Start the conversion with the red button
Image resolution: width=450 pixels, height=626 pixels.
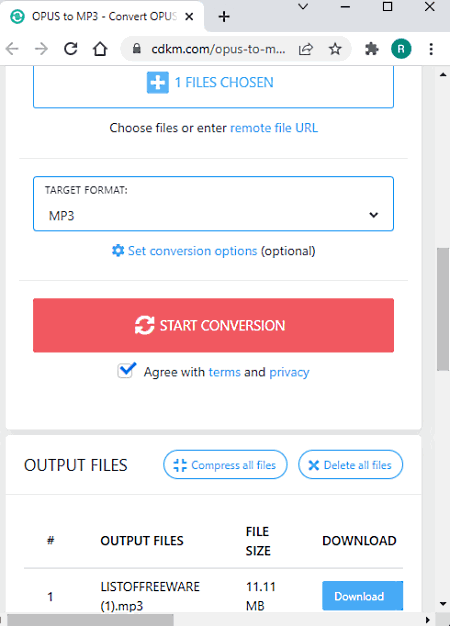click(x=214, y=325)
